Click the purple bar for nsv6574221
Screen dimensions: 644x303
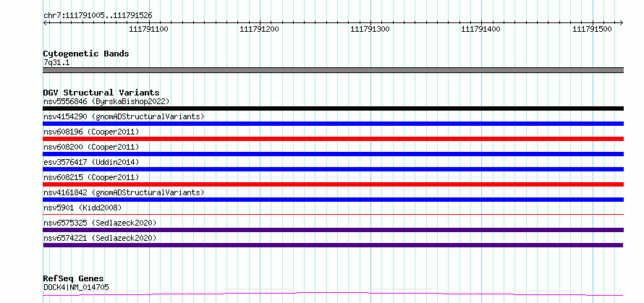click(x=333, y=245)
